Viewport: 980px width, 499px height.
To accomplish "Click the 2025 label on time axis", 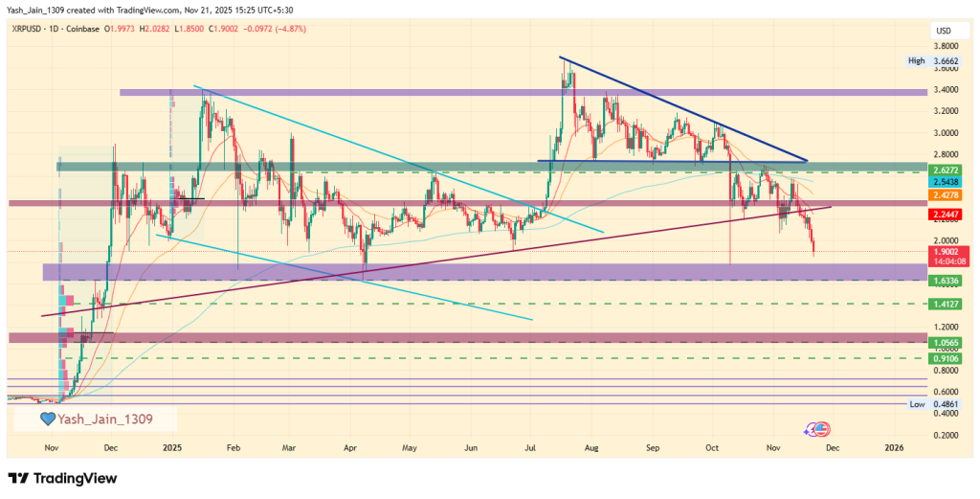I will [172, 446].
